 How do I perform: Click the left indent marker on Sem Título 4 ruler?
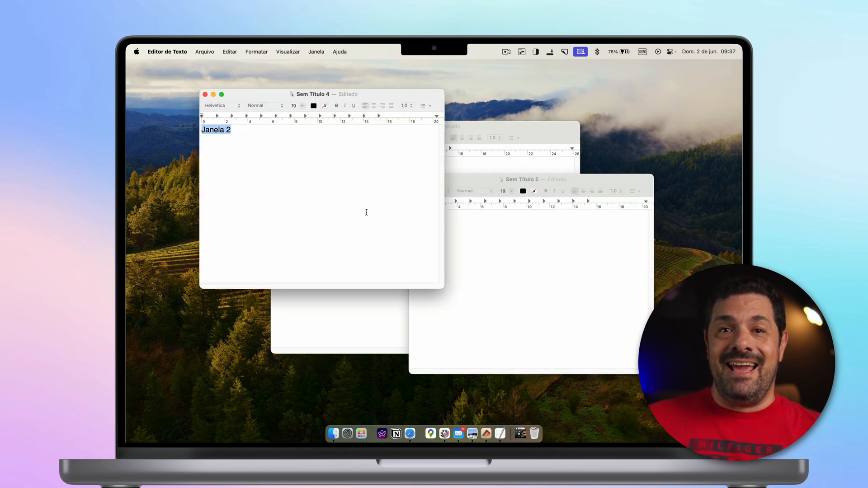[202, 116]
